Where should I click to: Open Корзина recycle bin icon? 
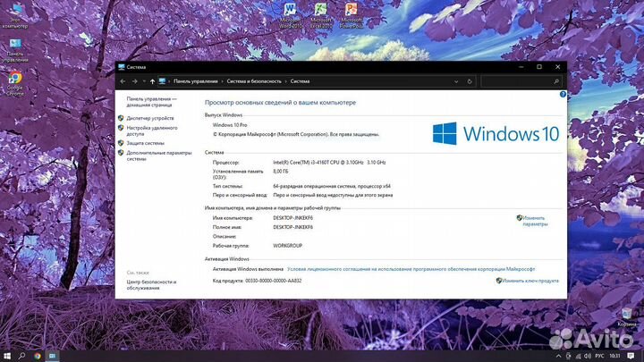[627, 317]
